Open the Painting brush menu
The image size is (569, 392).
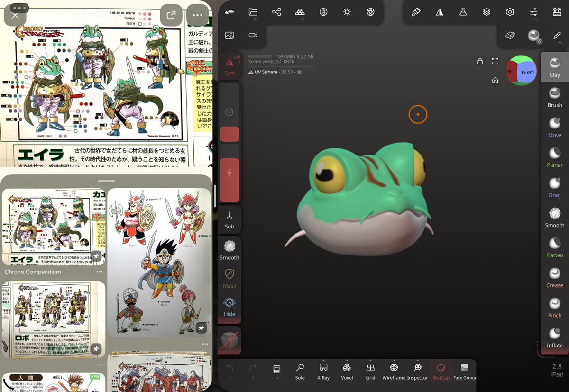click(416, 12)
